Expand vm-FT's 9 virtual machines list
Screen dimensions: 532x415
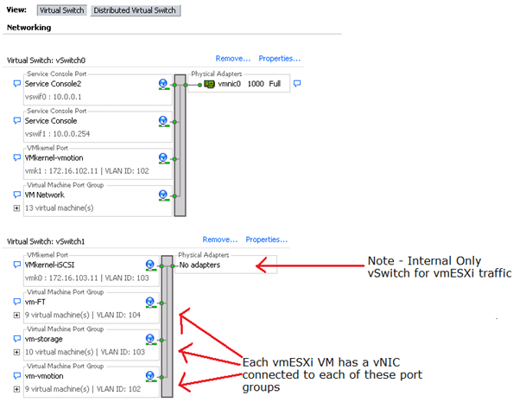[x=16, y=316]
